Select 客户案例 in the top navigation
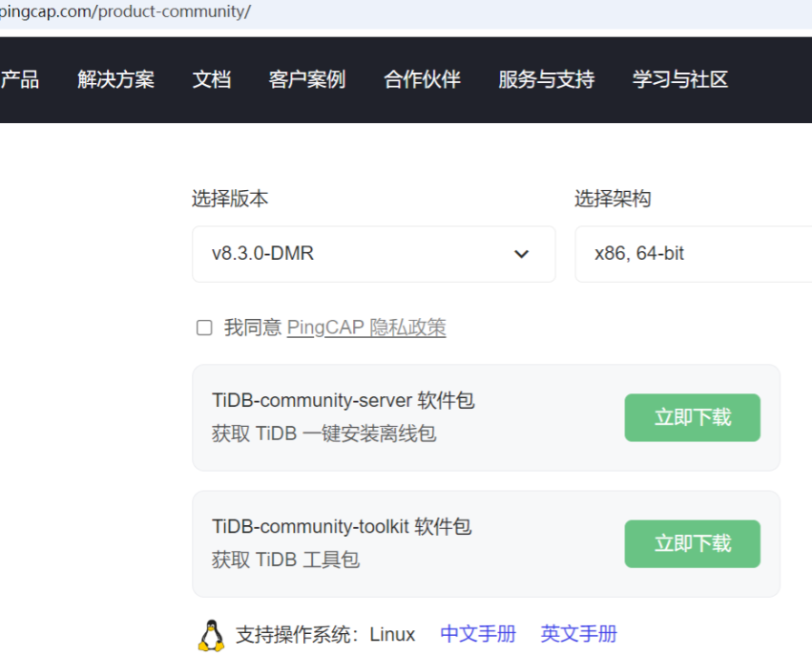The image size is (812, 656). [306, 79]
